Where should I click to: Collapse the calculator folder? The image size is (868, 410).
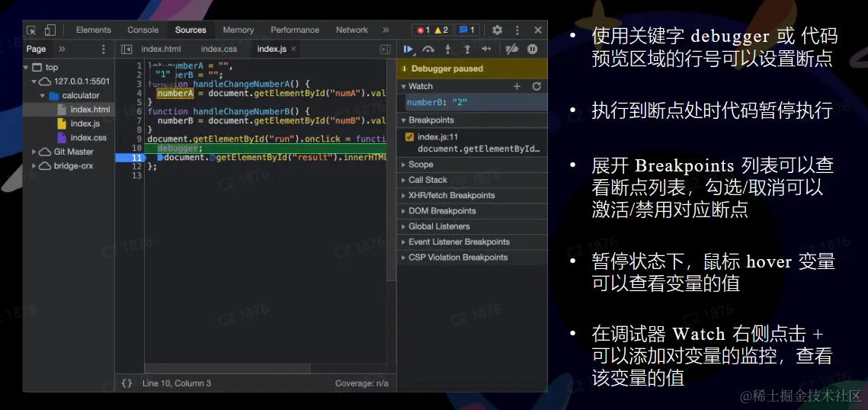click(43, 95)
